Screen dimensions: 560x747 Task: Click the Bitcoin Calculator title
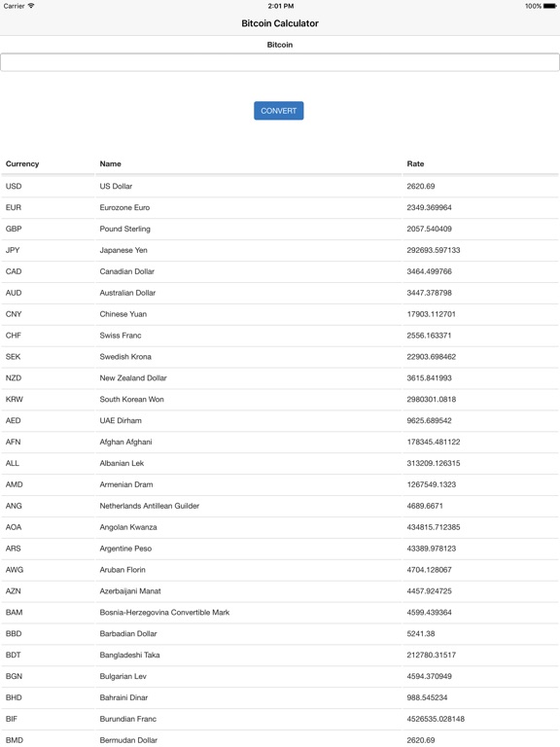click(x=280, y=23)
